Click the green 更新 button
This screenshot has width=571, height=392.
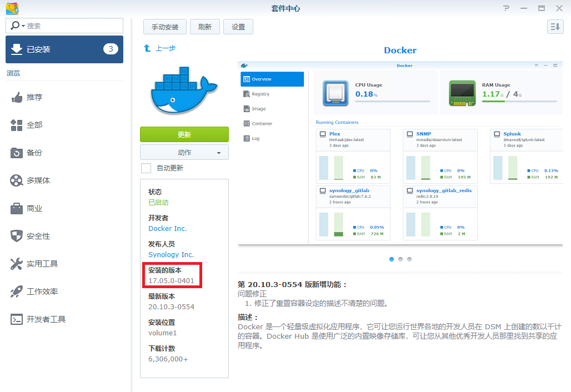(184, 135)
